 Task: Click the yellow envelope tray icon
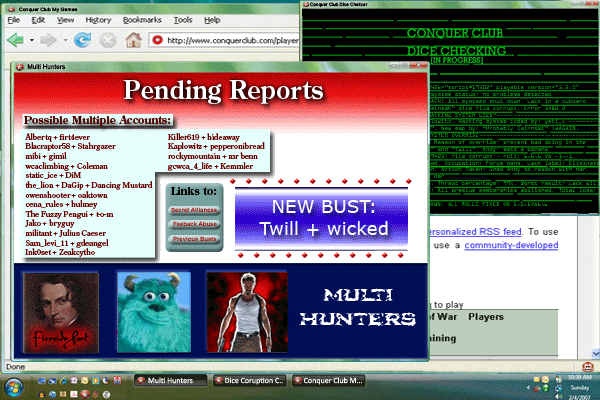coord(536,379)
